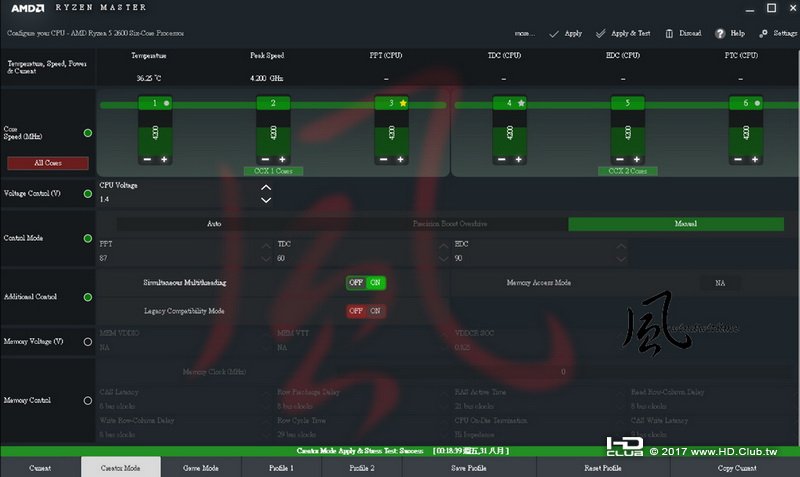Screen dimensions: 800x477
Task: Increase core 4 speed with plus
Action: pyautogui.click(x=518, y=160)
